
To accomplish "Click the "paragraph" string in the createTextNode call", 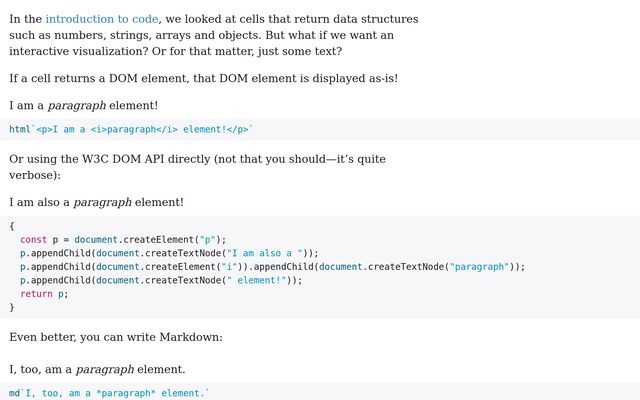I will pos(481,267).
